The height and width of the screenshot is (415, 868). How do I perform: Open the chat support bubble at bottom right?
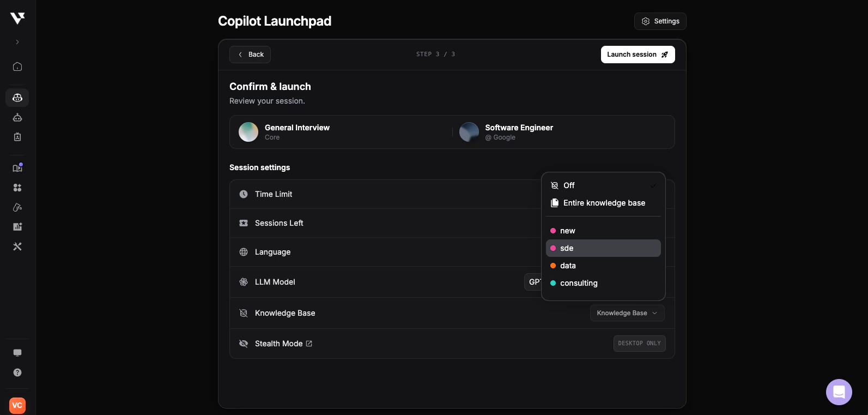(x=839, y=392)
